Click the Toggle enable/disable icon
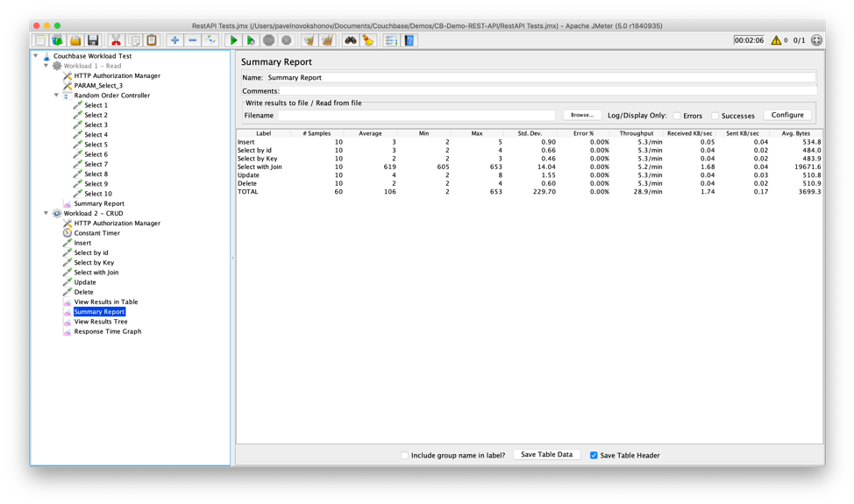The image size is (854, 504). [210, 40]
